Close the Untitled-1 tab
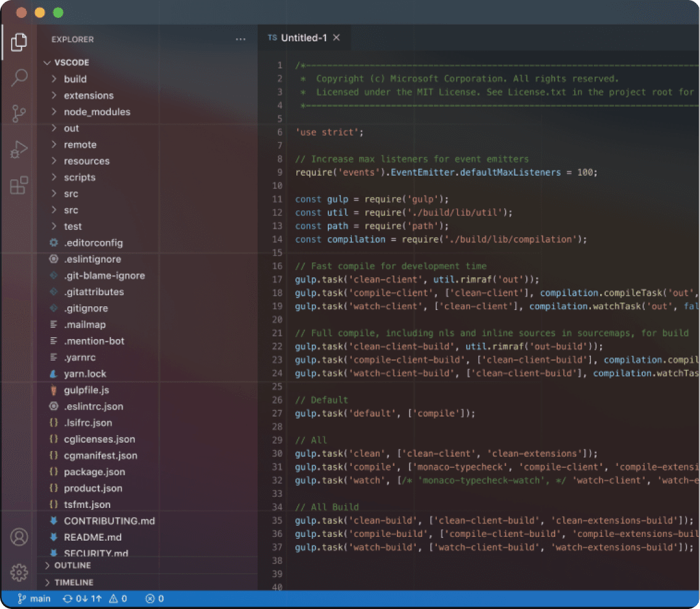The height and width of the screenshot is (609, 700). pyautogui.click(x=336, y=38)
